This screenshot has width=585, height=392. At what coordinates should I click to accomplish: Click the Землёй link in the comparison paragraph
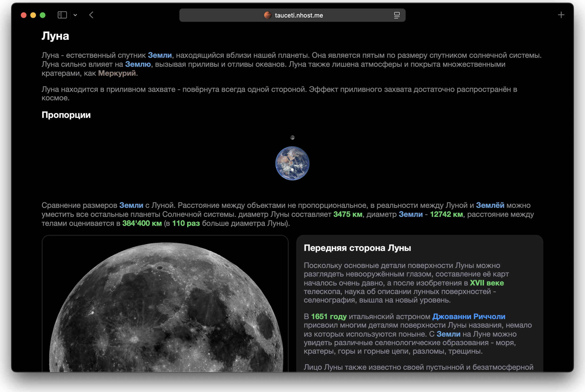(x=490, y=205)
